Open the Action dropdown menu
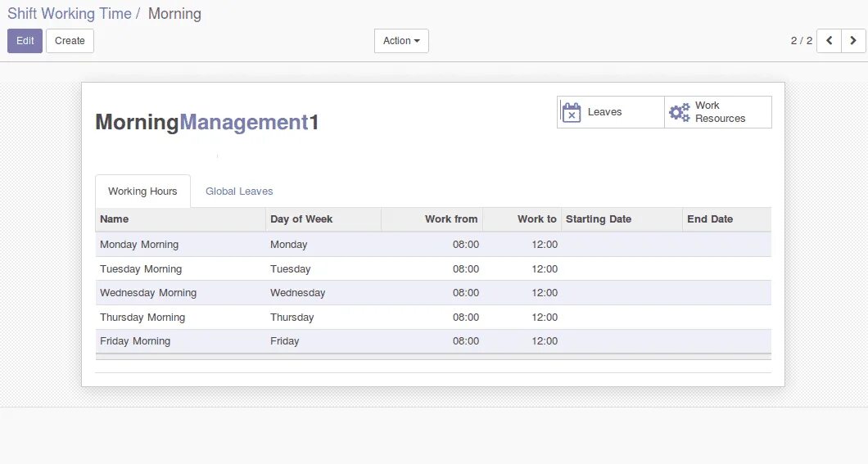The image size is (868, 464). pos(401,41)
